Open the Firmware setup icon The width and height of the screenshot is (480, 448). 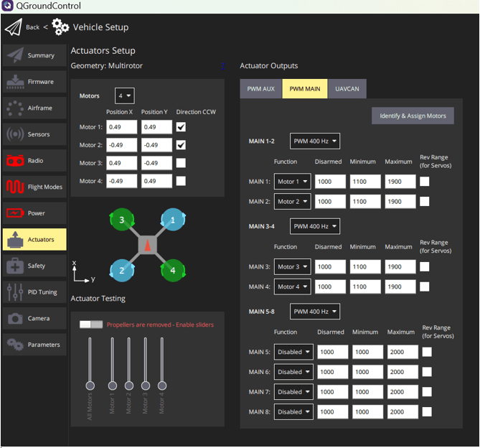pos(15,82)
